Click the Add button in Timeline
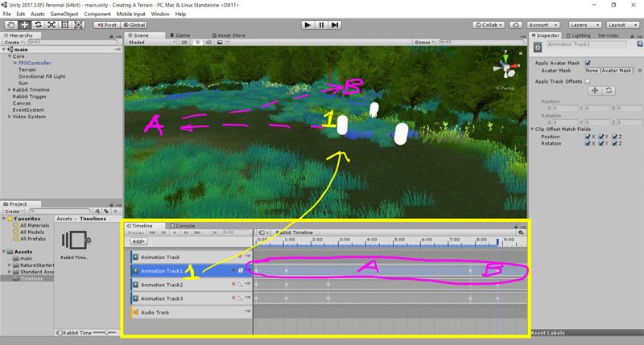Screen dimensions: 644x345 [x=138, y=241]
